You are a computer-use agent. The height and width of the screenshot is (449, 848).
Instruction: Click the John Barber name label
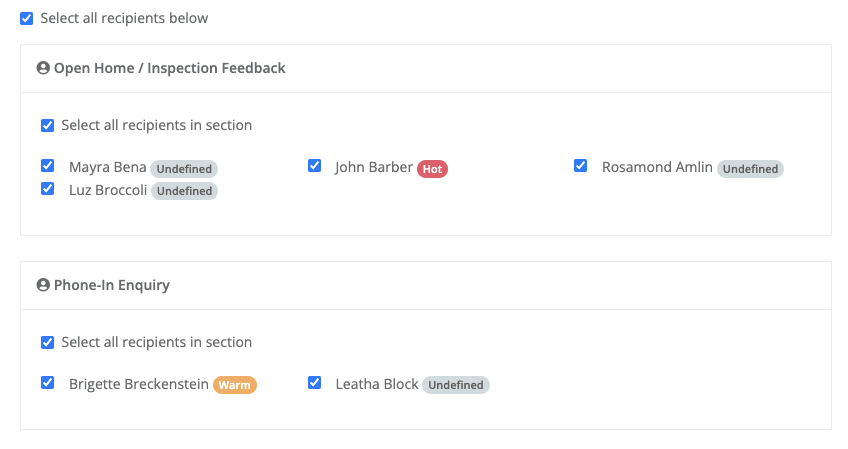374,168
